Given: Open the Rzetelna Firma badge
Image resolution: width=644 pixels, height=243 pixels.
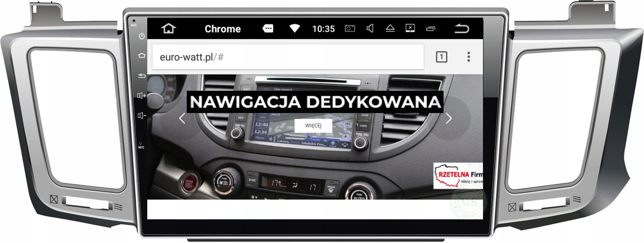Looking at the screenshot, I should (x=458, y=176).
